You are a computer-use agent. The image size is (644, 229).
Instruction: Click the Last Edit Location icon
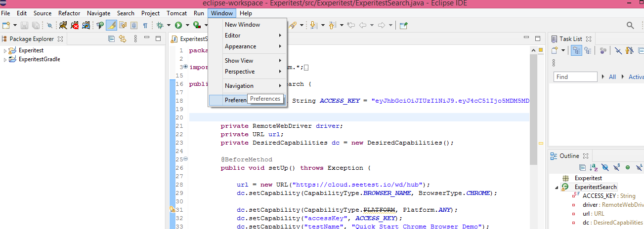point(351,25)
